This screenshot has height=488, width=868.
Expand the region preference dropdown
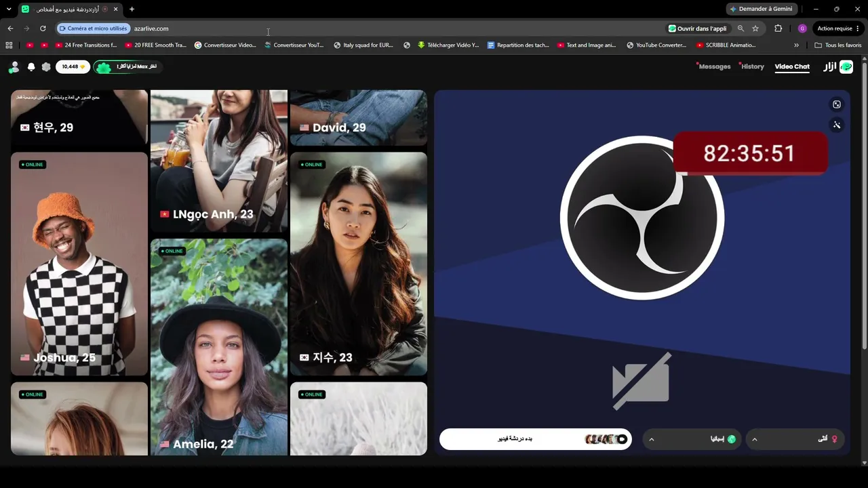692,439
